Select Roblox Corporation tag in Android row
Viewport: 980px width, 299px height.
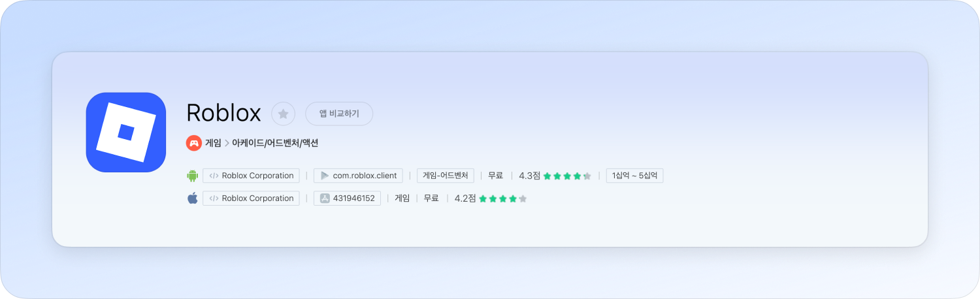coord(251,176)
